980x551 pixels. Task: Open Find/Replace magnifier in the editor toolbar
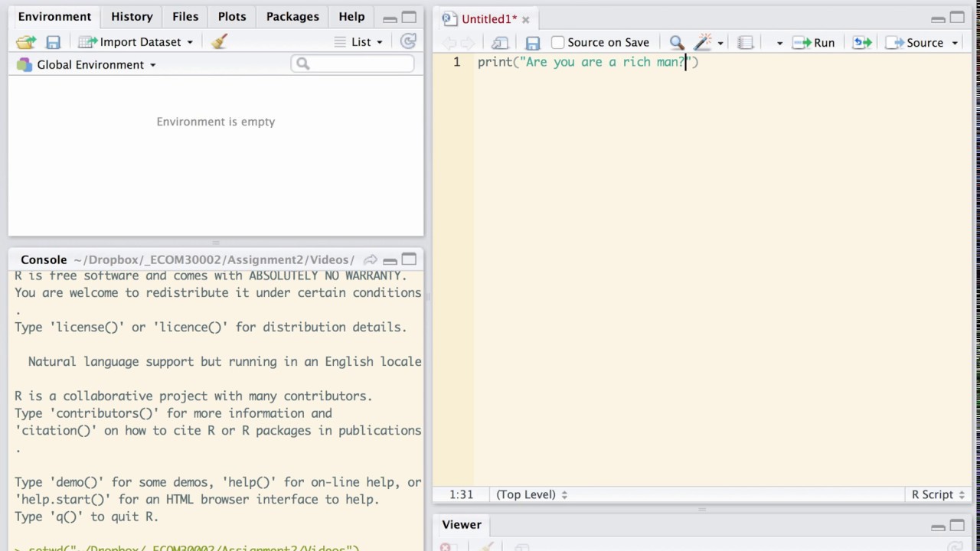point(677,43)
